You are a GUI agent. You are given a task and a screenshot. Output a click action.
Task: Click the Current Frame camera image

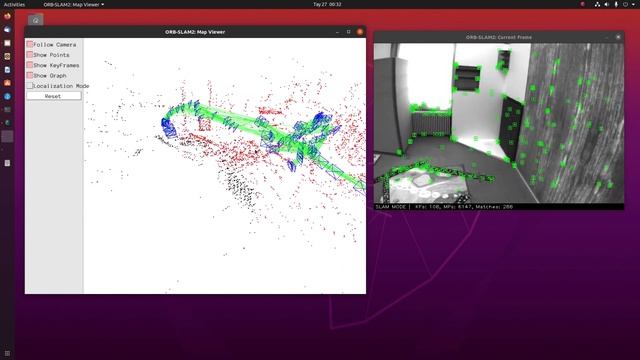[499, 123]
